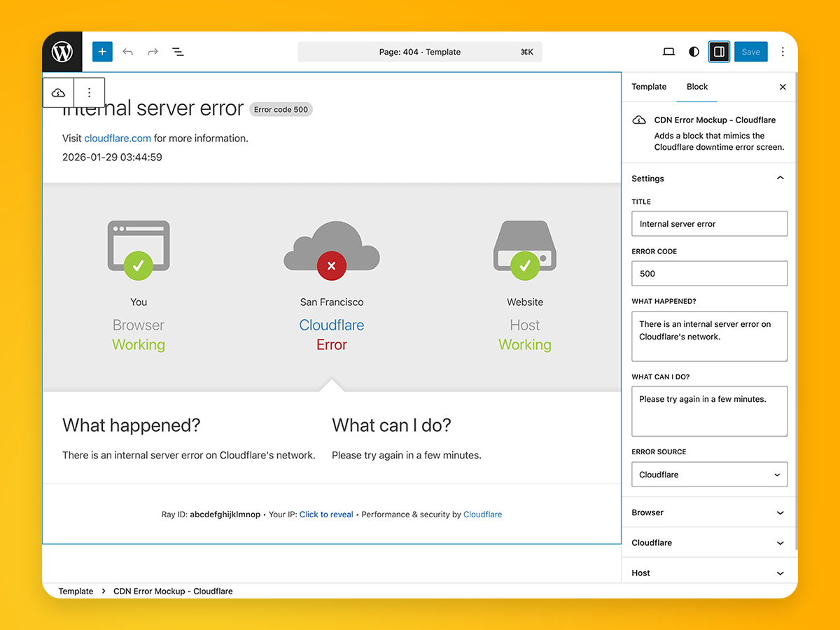The height and width of the screenshot is (630, 840).
Task: Click 'Working' status under Host
Action: click(x=525, y=345)
